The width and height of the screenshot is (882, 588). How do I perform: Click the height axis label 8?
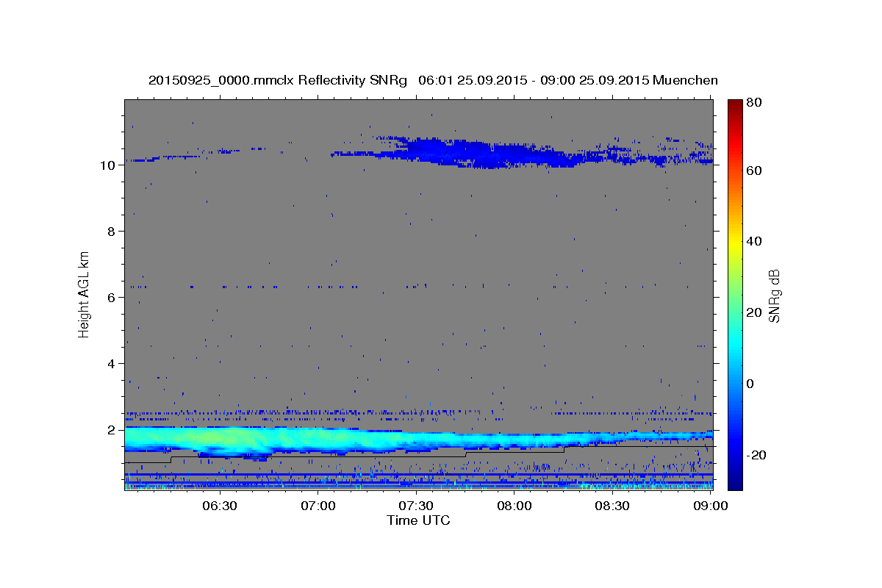click(x=112, y=232)
